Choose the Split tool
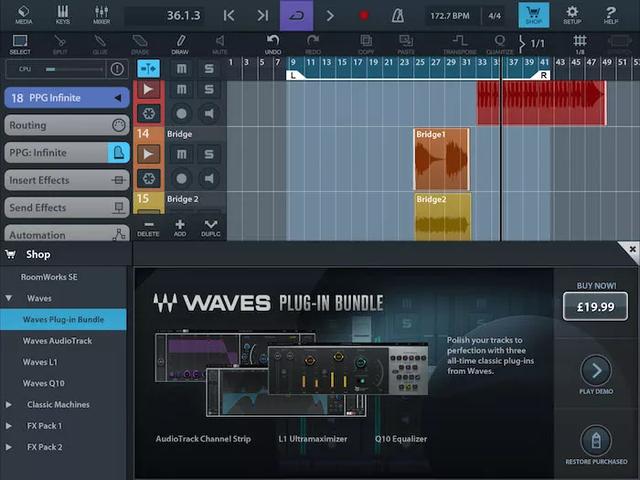This screenshot has height=480, width=640. click(60, 44)
